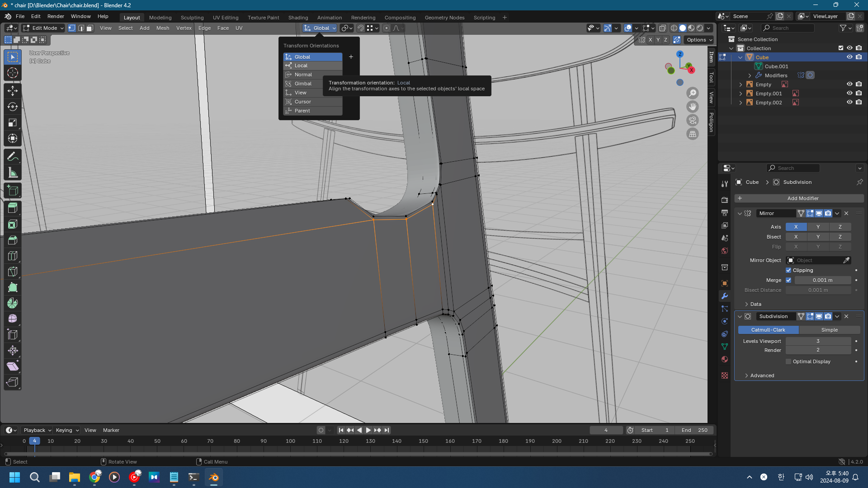Open the Render menu

[x=56, y=16]
